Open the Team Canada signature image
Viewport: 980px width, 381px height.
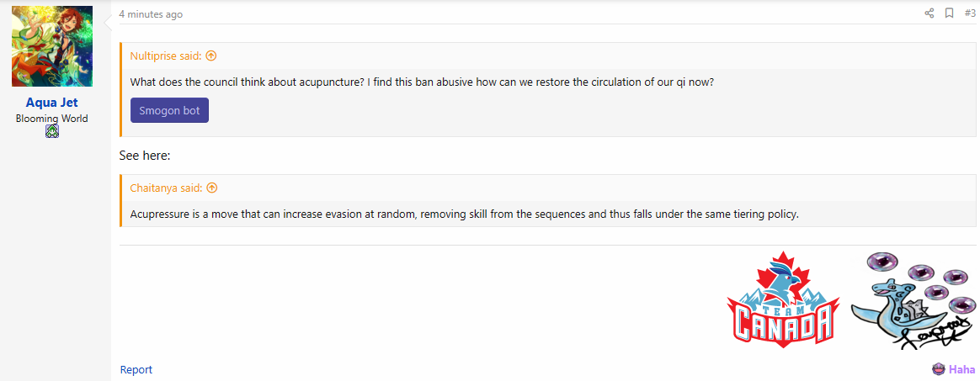point(781,299)
